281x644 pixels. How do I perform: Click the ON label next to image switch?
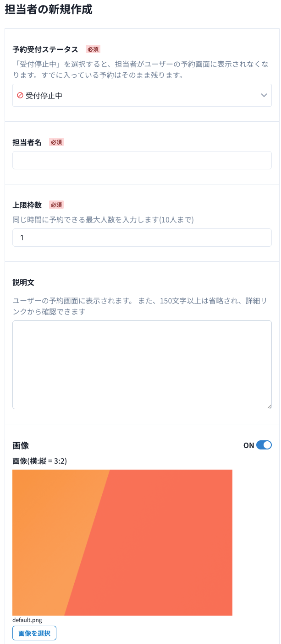(x=248, y=445)
